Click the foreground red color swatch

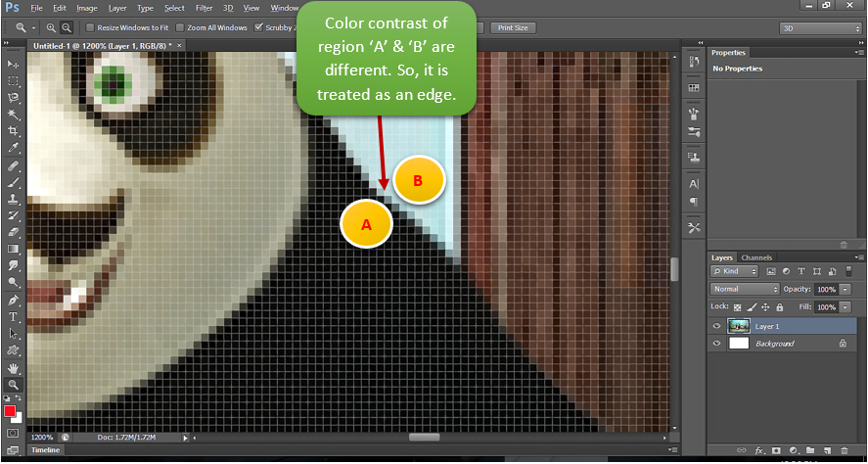point(10,411)
